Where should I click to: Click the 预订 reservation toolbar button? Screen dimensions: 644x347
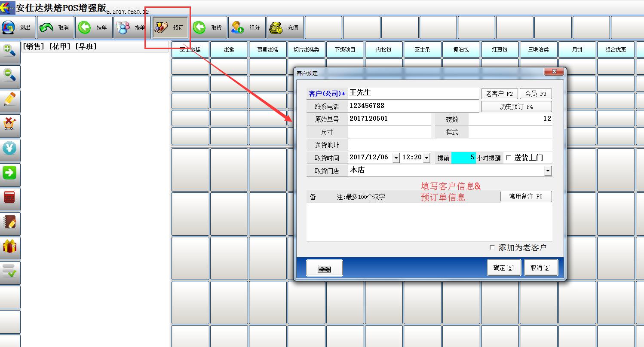click(170, 27)
